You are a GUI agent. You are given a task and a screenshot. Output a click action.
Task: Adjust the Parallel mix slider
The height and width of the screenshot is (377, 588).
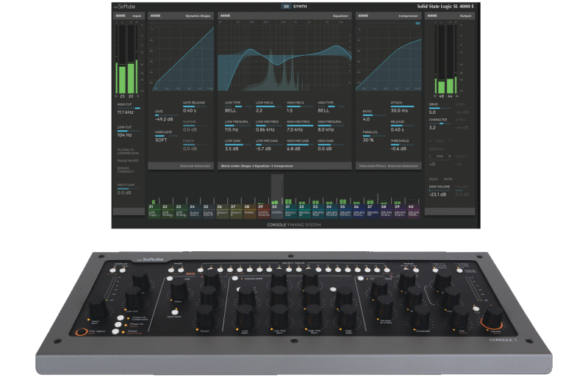point(374,136)
